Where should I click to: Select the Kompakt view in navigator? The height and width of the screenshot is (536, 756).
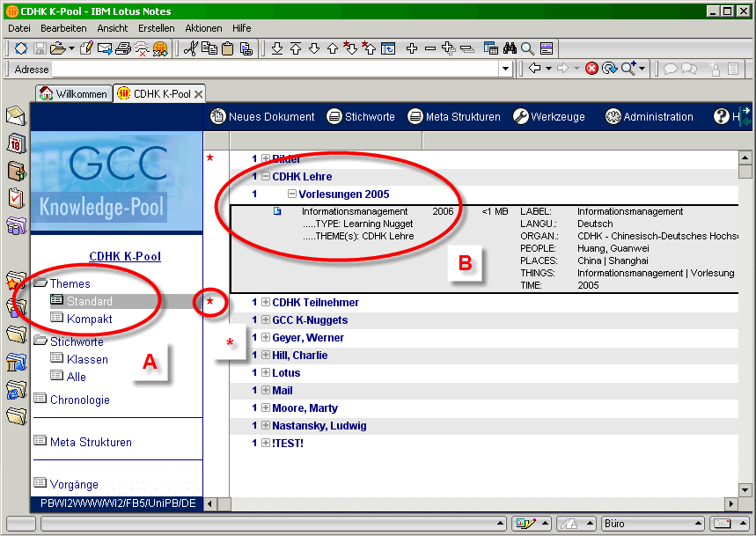[89, 319]
